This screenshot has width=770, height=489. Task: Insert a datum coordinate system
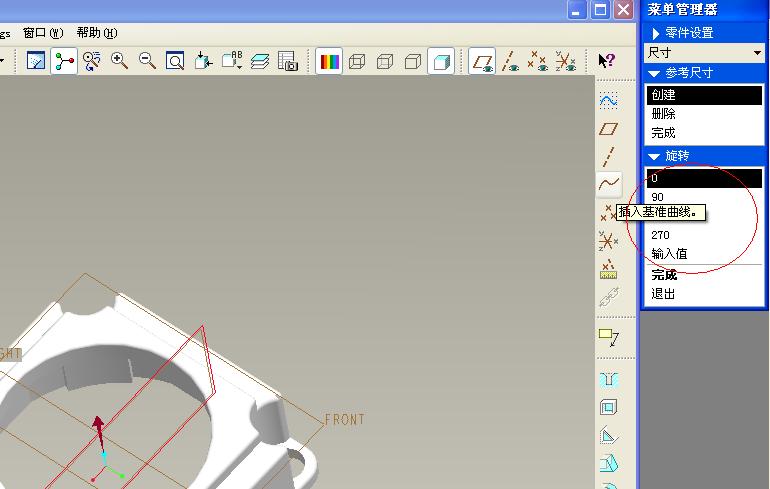pos(608,241)
